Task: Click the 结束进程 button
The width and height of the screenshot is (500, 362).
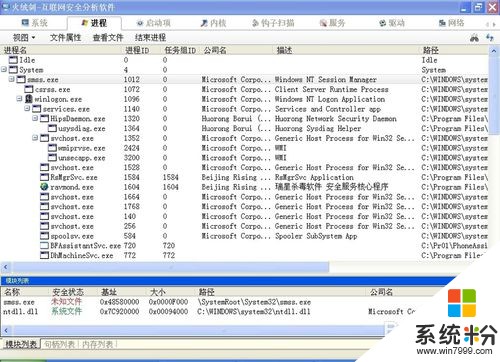Action: pyautogui.click(x=150, y=38)
